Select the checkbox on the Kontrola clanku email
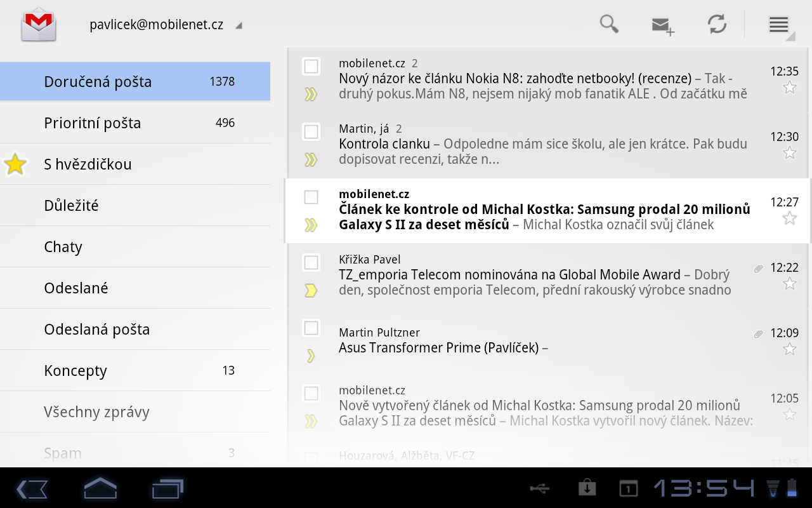The height and width of the screenshot is (508, 812). 311,131
